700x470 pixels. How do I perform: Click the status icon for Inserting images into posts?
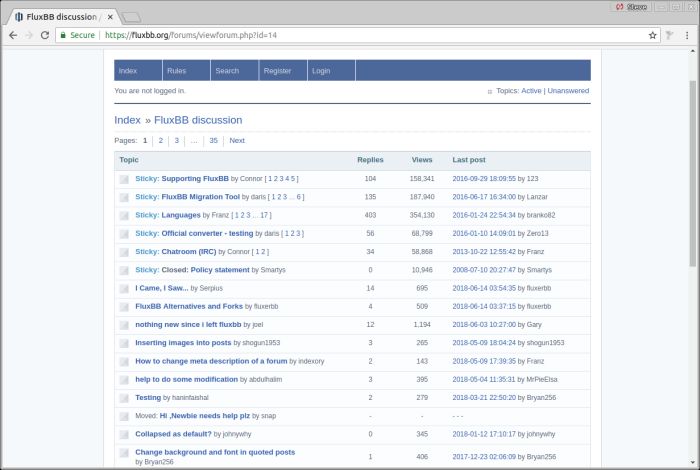(124, 344)
